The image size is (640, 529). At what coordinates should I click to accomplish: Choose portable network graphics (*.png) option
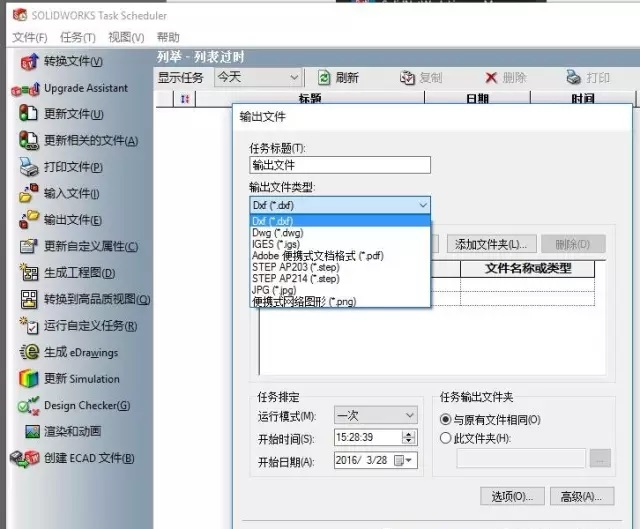point(340,301)
